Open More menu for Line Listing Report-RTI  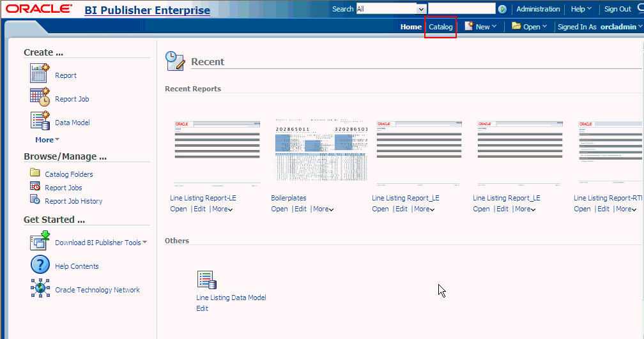pos(626,209)
